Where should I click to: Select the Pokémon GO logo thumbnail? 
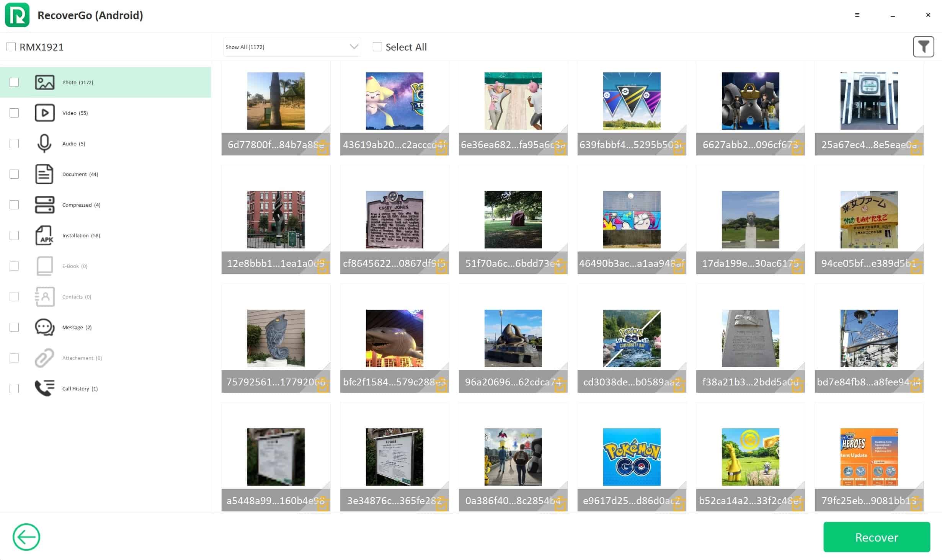pyautogui.click(x=632, y=457)
